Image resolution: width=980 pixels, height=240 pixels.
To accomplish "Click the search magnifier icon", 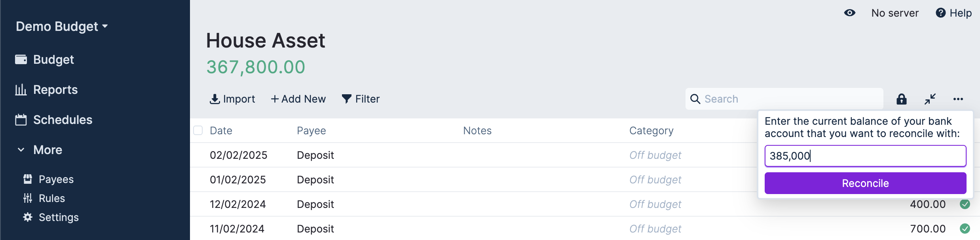I will [x=695, y=99].
